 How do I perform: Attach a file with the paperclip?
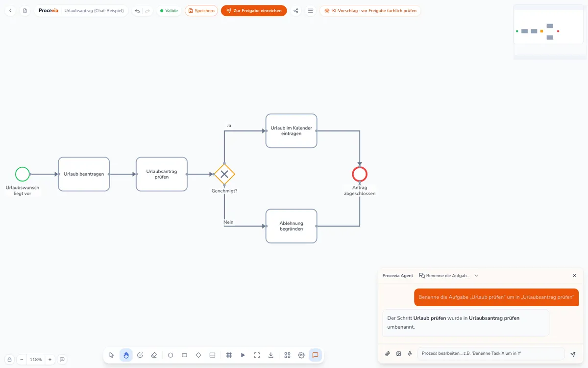[388, 354]
